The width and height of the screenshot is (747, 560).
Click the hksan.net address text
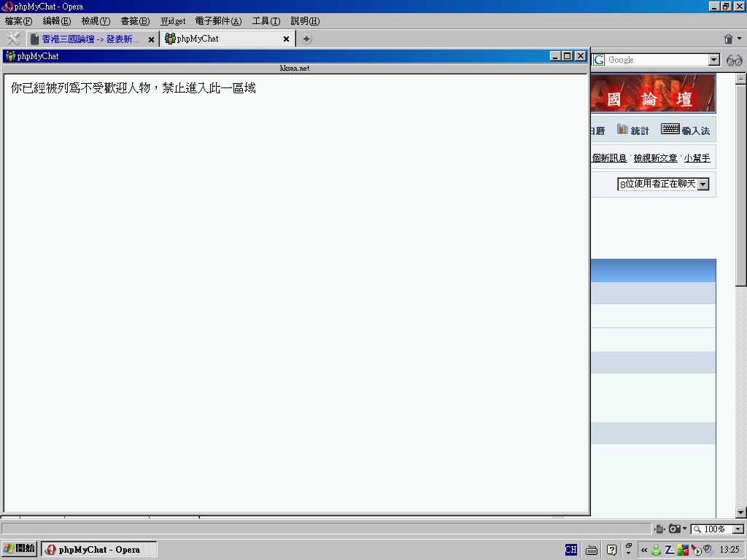(x=295, y=68)
